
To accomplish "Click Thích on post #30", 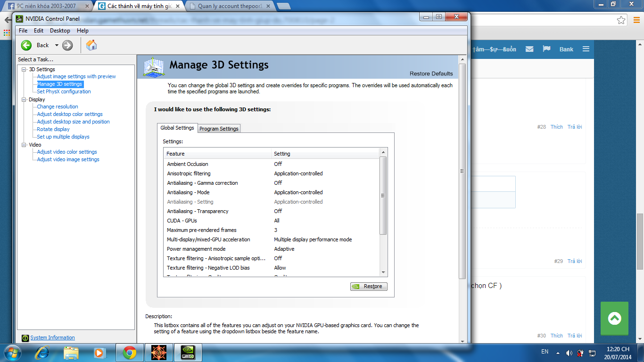I will point(557,336).
